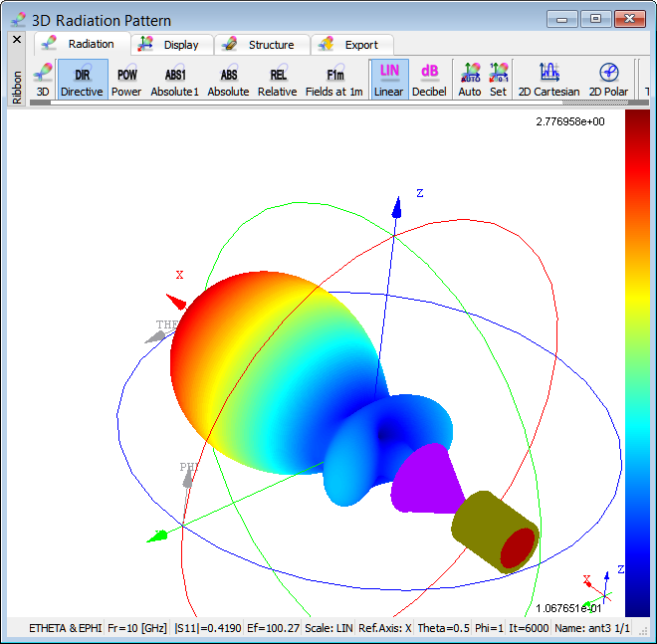Click the Ribbon vertical label handle
Viewport: 657px width, 644px height.
click(16, 88)
